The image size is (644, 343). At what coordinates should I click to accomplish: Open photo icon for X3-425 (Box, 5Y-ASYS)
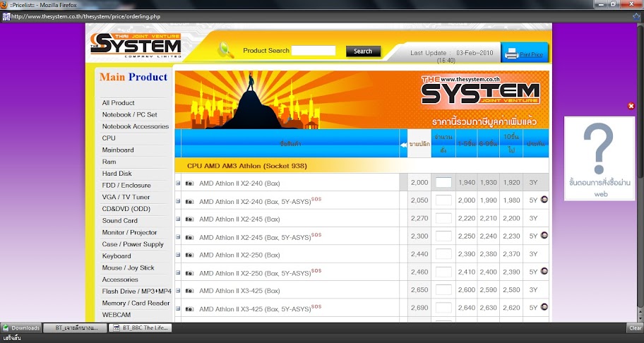click(x=189, y=308)
